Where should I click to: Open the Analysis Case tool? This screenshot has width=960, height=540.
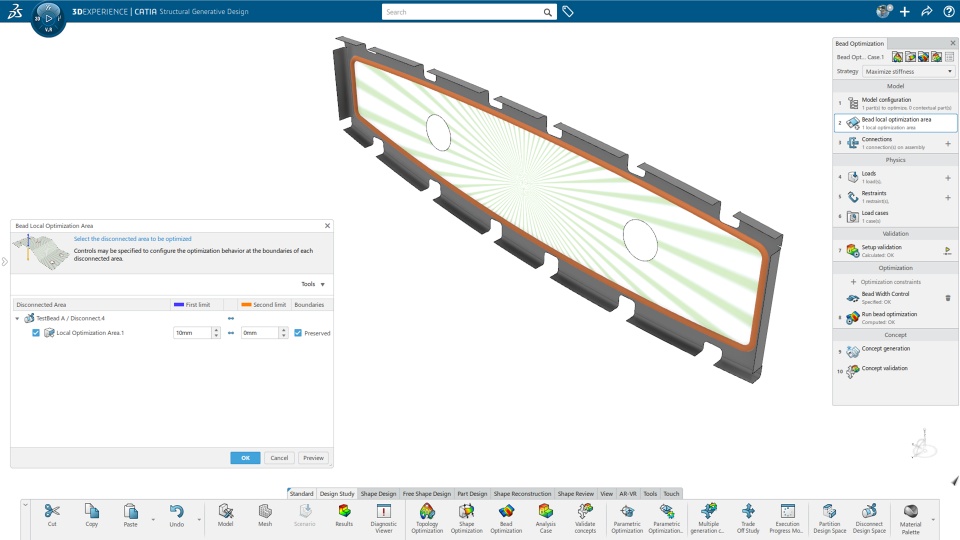(546, 518)
